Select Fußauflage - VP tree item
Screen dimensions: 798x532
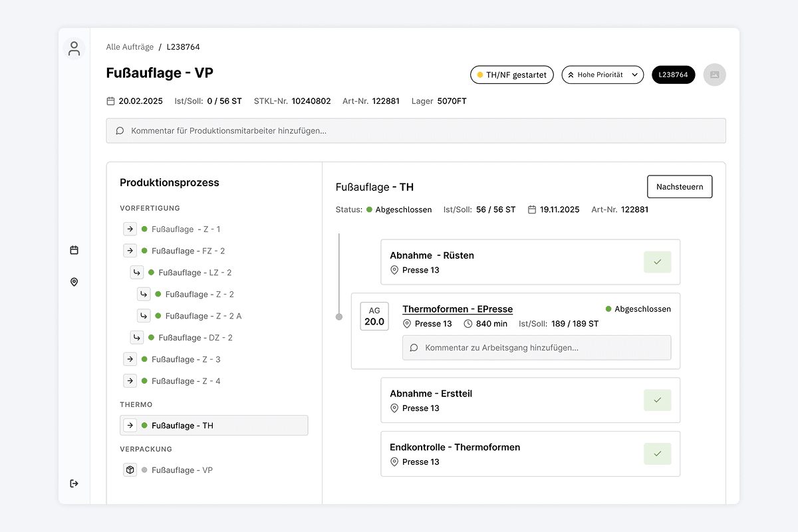(x=182, y=470)
